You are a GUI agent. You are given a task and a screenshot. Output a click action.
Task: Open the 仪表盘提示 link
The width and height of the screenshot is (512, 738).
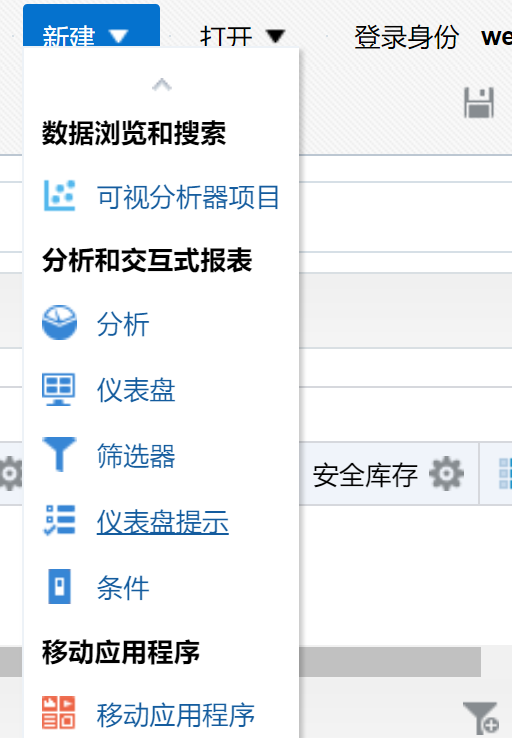(163, 522)
